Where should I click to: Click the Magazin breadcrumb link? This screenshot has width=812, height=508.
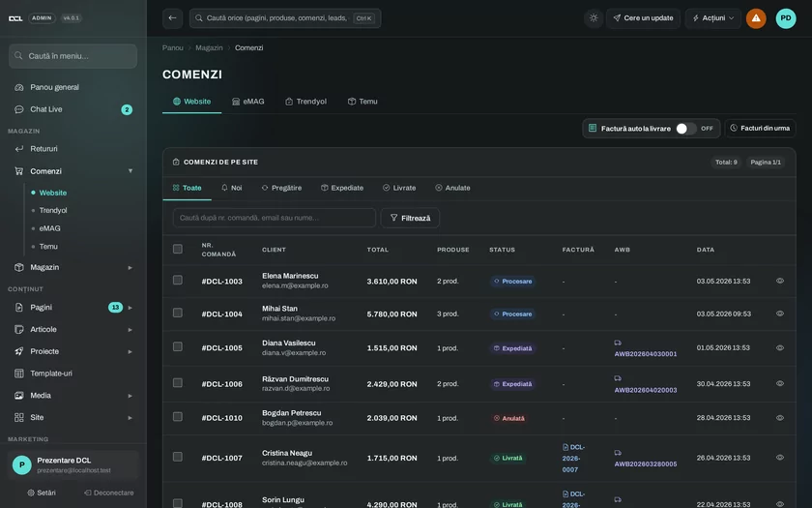tap(209, 47)
